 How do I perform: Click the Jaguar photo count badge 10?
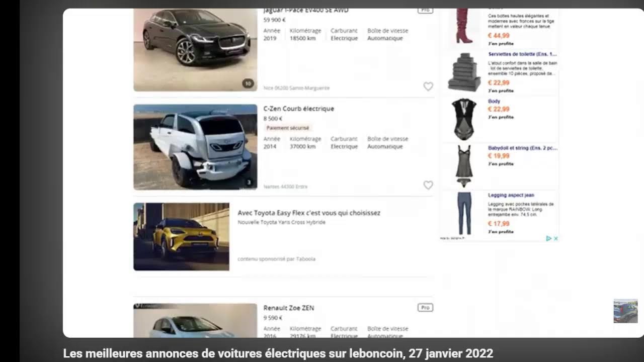point(248,83)
